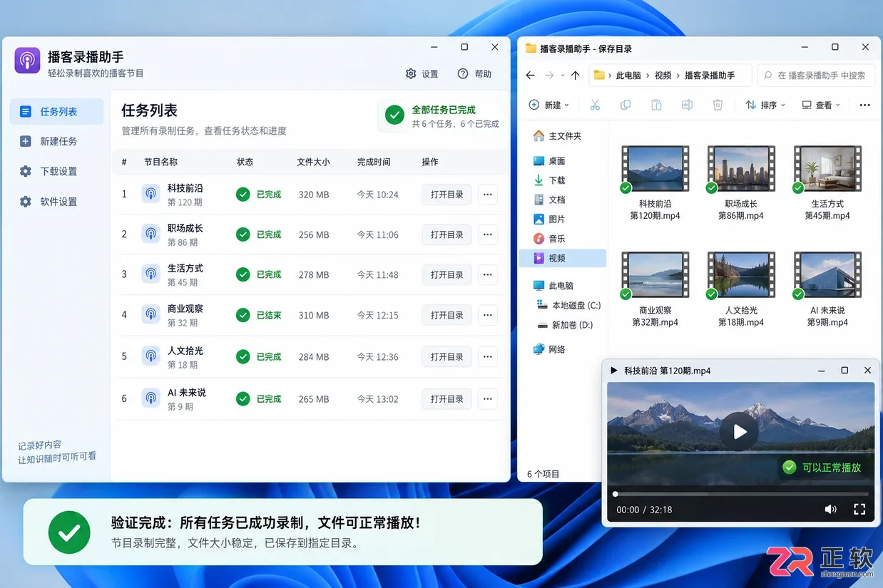Select 软件设置 in the sidebar

pos(57,202)
